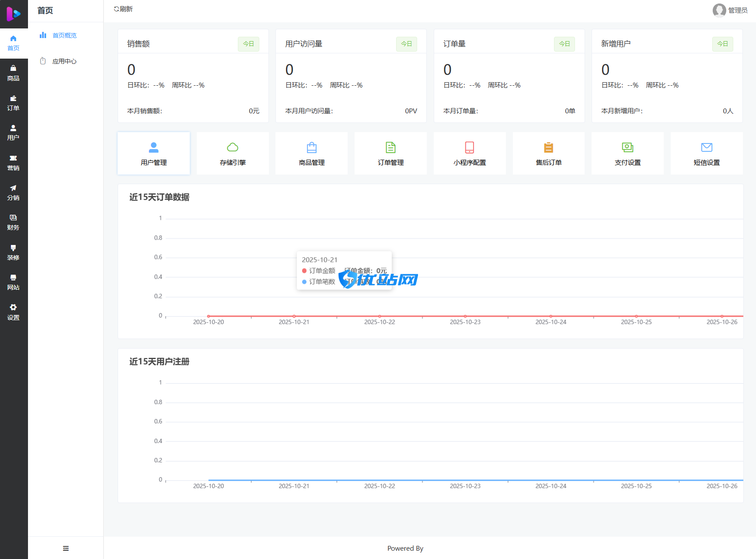Collapse the sidebar with the bottom menu icon
756x559 pixels.
[x=66, y=548]
